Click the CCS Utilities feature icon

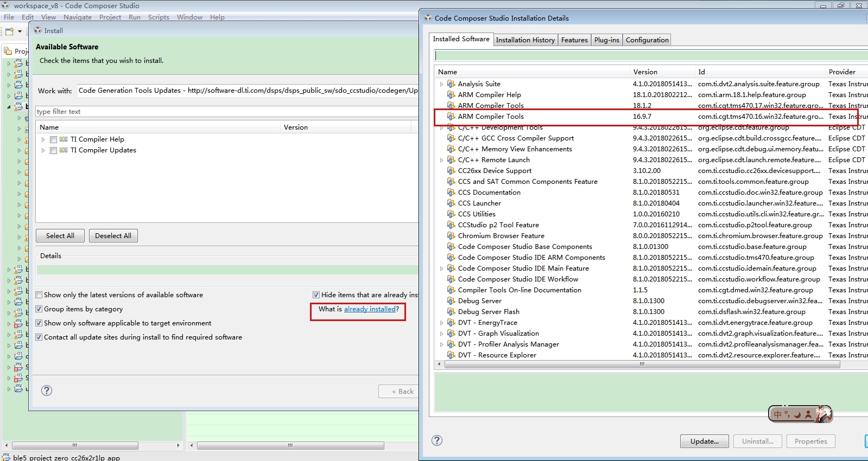pyautogui.click(x=451, y=214)
